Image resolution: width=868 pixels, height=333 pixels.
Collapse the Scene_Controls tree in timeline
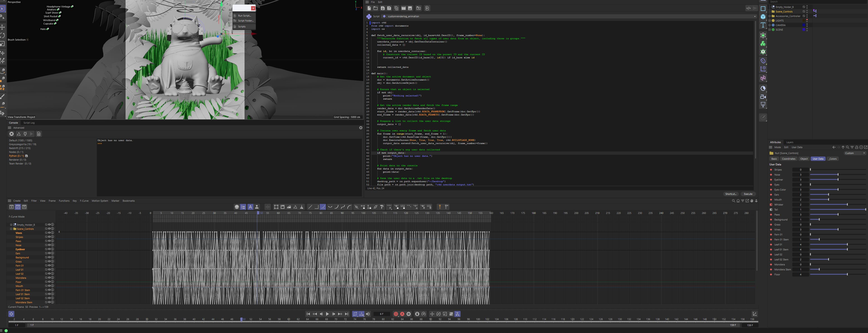11,229
